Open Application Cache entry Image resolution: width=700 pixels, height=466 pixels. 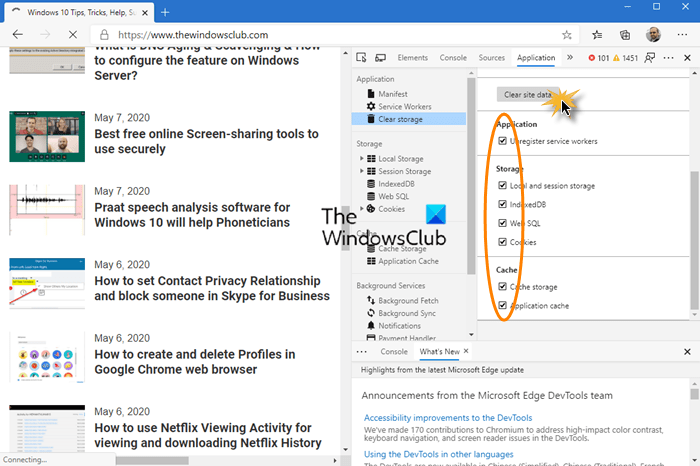tap(408, 261)
